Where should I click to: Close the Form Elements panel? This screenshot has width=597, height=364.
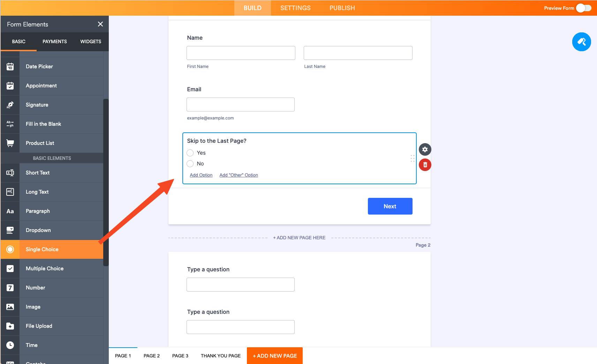point(100,24)
